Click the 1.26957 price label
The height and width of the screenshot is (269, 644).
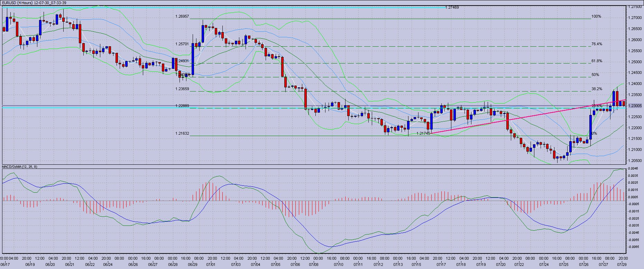tap(182, 17)
